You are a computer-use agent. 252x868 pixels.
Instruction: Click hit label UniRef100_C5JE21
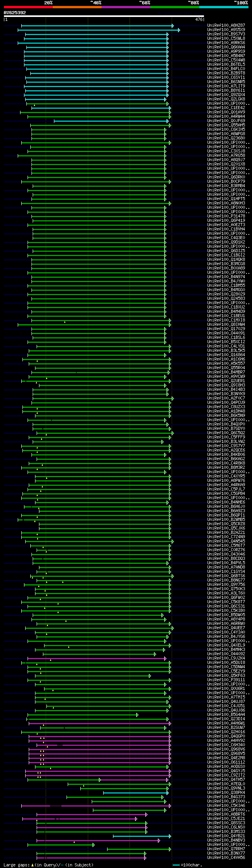point(226,819)
